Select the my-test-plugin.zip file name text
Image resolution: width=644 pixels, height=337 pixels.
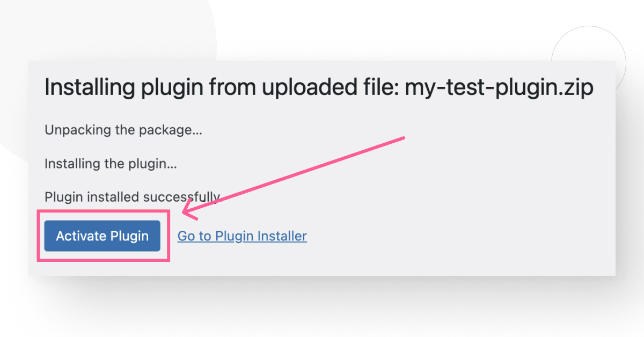pyautogui.click(x=499, y=87)
